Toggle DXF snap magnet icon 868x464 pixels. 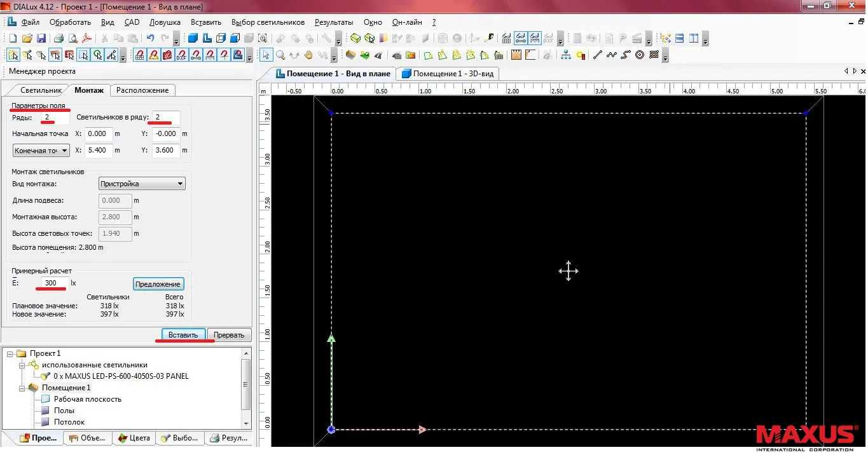click(182, 55)
